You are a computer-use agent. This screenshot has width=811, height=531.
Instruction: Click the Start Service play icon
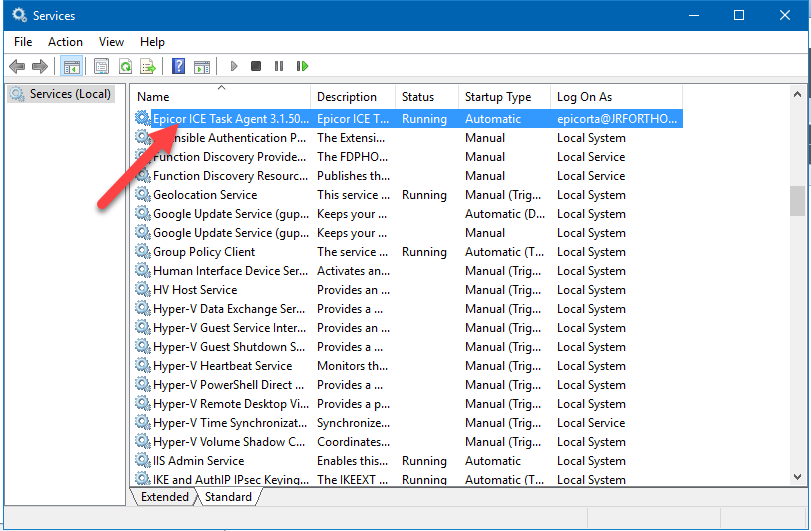(234, 66)
